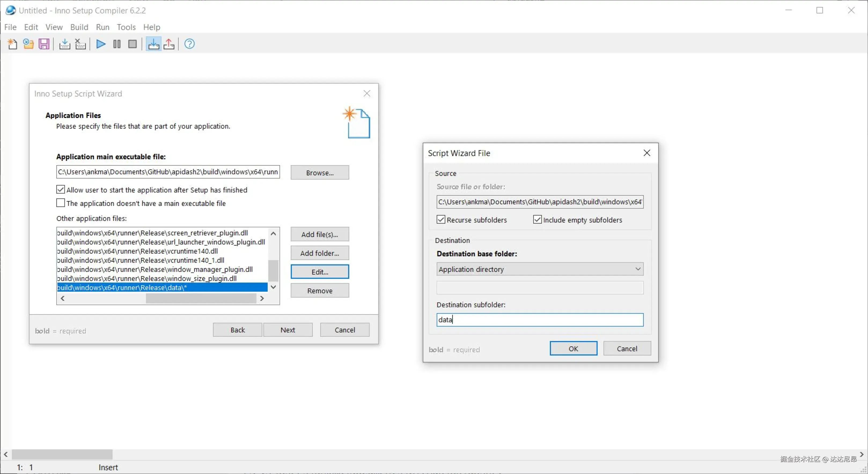
Task: Open the Tools menu
Action: (126, 27)
